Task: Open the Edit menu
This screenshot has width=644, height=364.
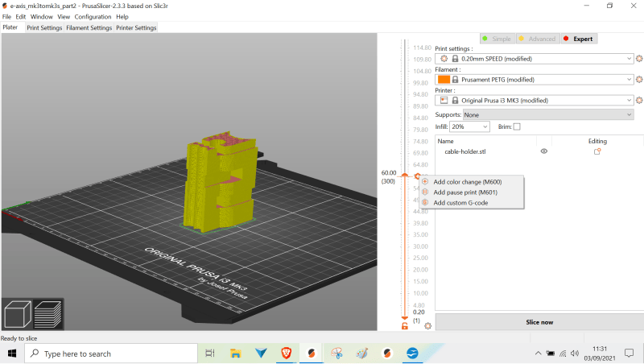Action: (x=21, y=17)
